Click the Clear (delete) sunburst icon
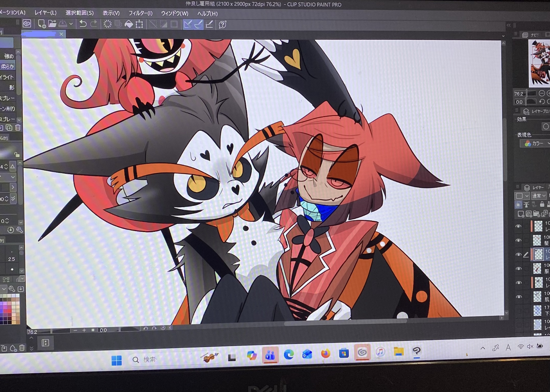Screen dimensions: 550x392 [108, 24]
